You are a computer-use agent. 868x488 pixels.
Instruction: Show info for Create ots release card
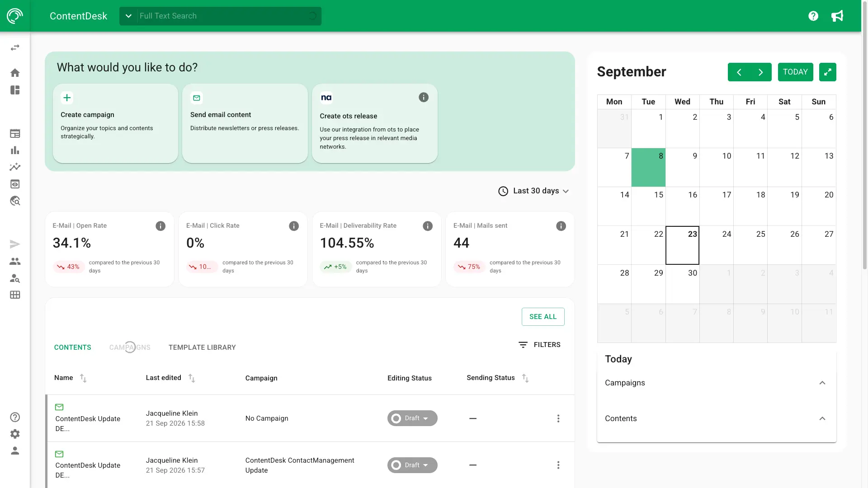[424, 97]
